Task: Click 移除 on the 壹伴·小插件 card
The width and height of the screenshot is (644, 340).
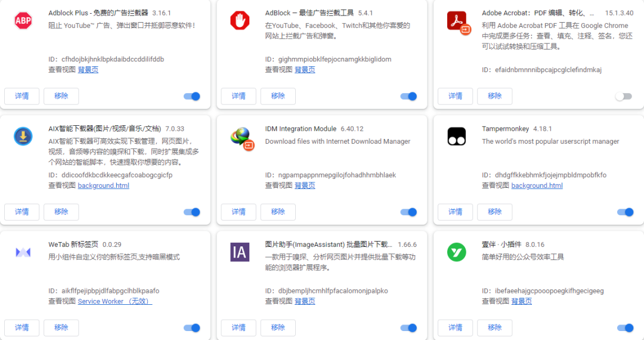Action: (494, 327)
